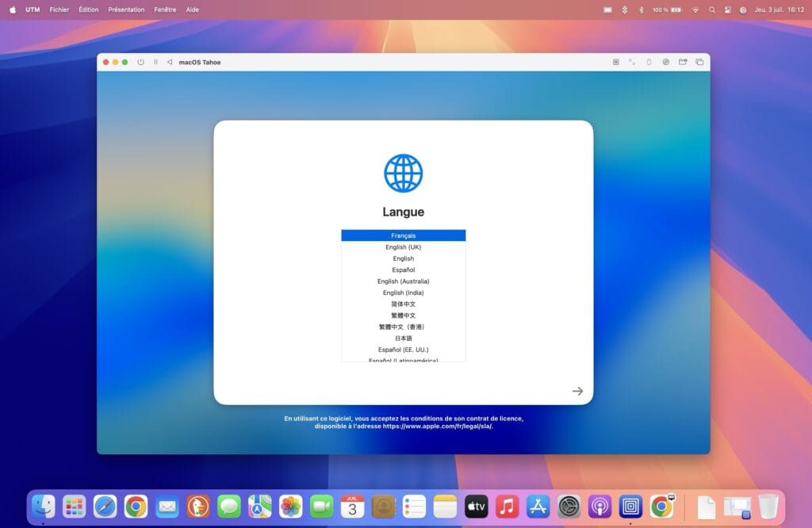Open Notes from the Dock
Viewport: 812px width, 528px height.
pyautogui.click(x=445, y=507)
